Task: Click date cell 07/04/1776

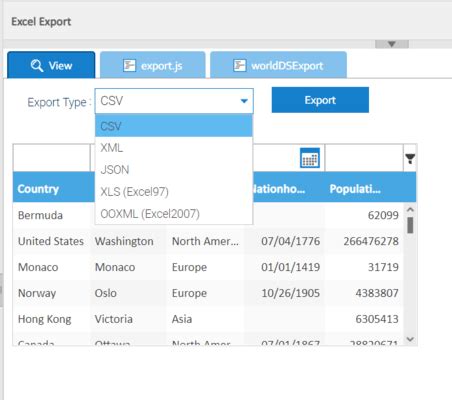Action: [x=285, y=241]
